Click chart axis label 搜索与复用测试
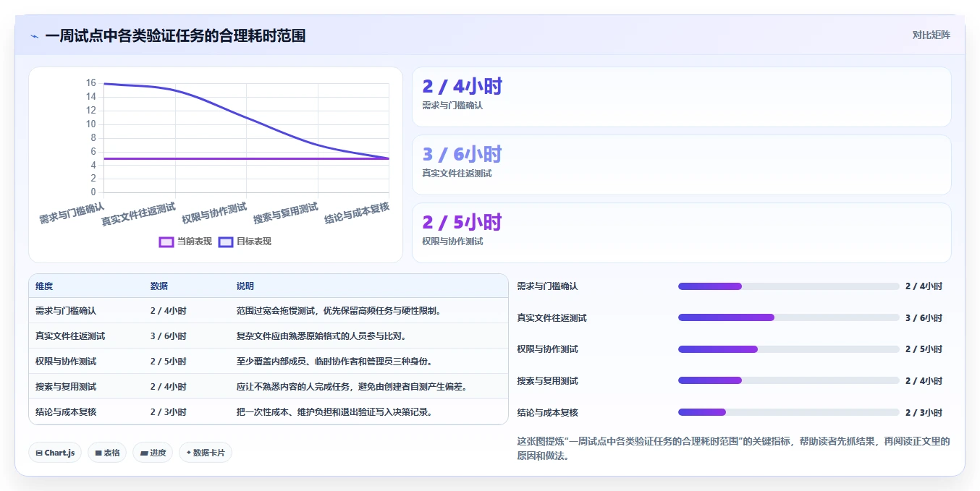 [286, 213]
